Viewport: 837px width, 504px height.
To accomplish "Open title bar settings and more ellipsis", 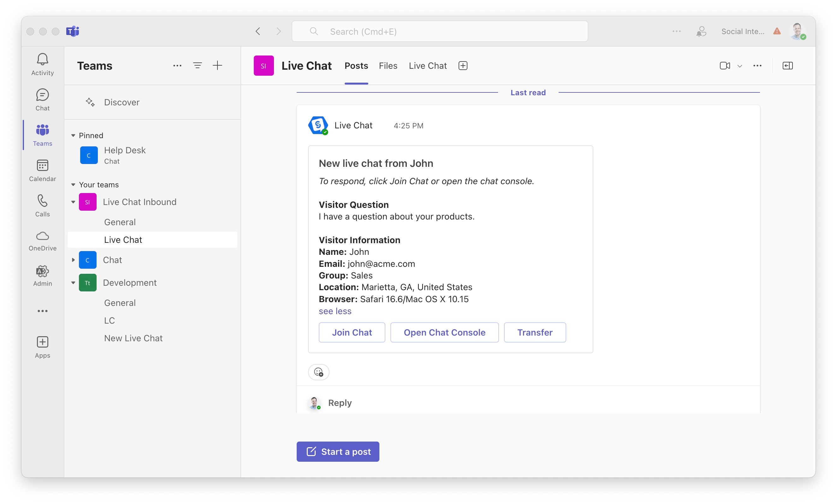I will coord(677,31).
